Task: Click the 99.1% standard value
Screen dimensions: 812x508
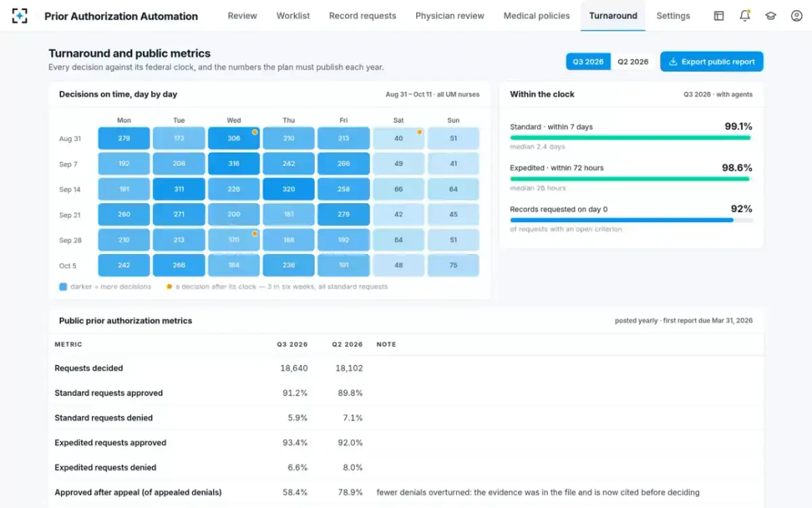Action: click(x=738, y=126)
